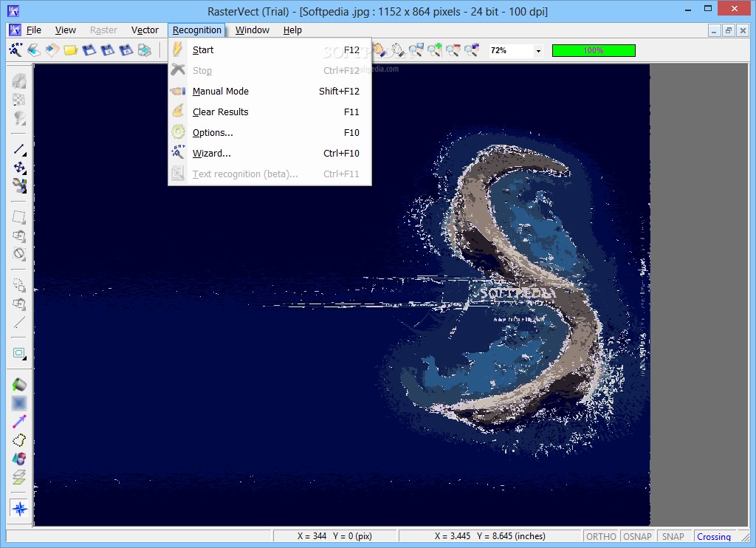Open file with yellow folder icon
The height and width of the screenshot is (548, 756).
[70, 49]
